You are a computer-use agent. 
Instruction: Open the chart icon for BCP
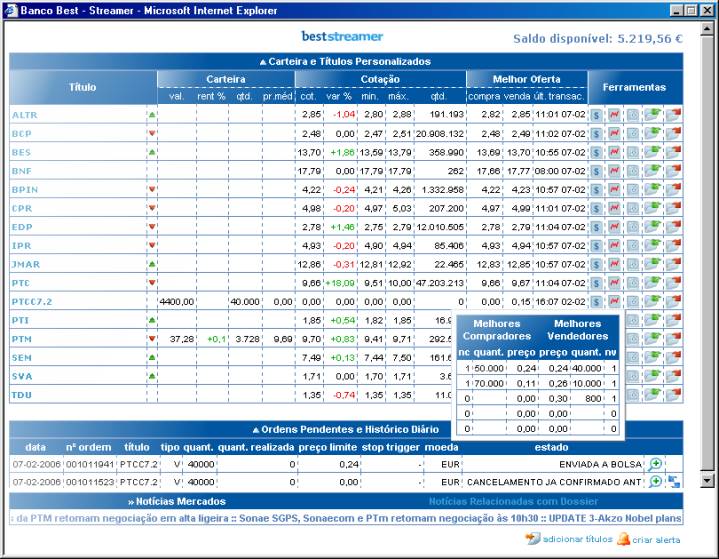point(614,133)
